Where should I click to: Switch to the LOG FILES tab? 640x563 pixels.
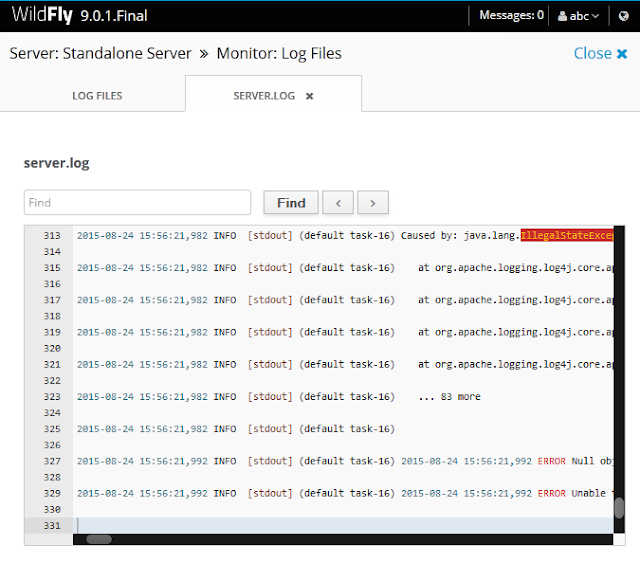click(97, 96)
